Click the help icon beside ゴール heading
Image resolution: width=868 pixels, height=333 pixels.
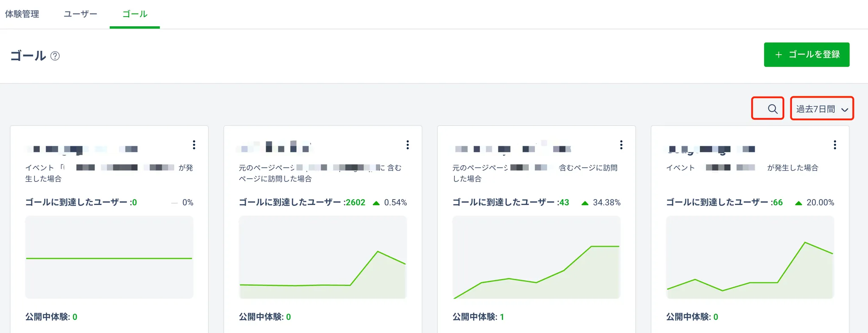[x=55, y=56]
